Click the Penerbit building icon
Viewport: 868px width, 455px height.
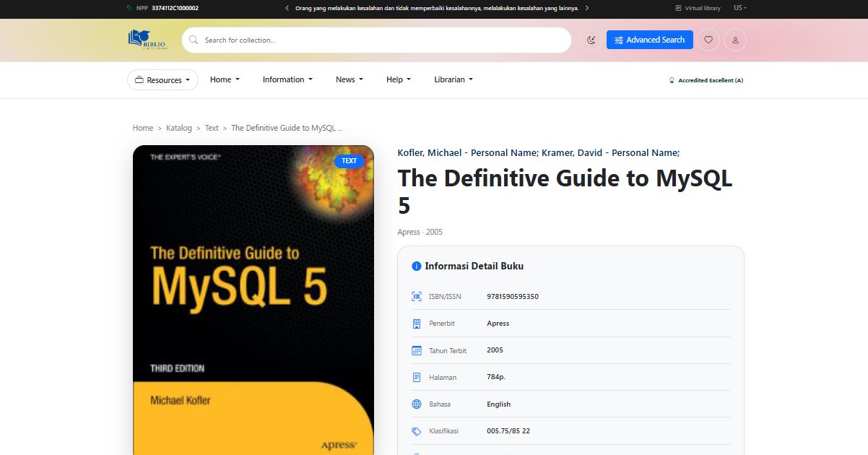click(417, 324)
